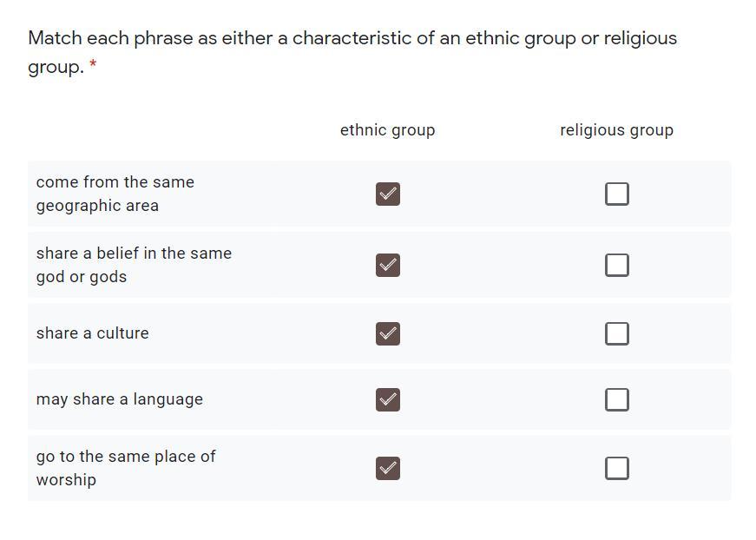Click the 'religious group' column header

616,130
